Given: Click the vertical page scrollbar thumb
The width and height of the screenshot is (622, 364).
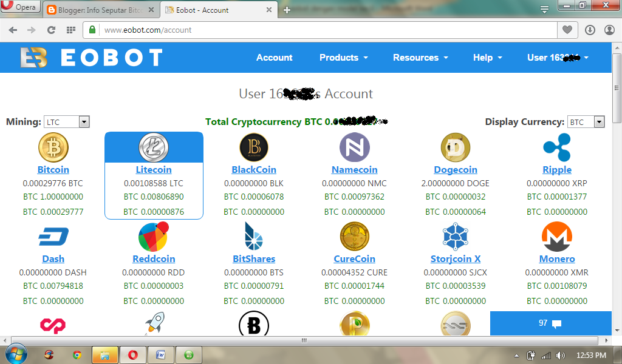Looking at the screenshot, I should click(617, 88).
